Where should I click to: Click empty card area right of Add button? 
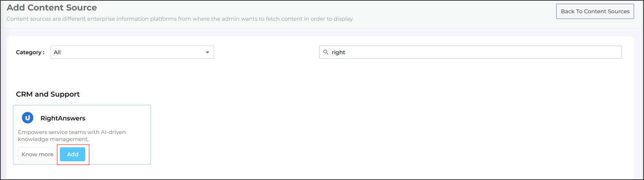click(117, 154)
